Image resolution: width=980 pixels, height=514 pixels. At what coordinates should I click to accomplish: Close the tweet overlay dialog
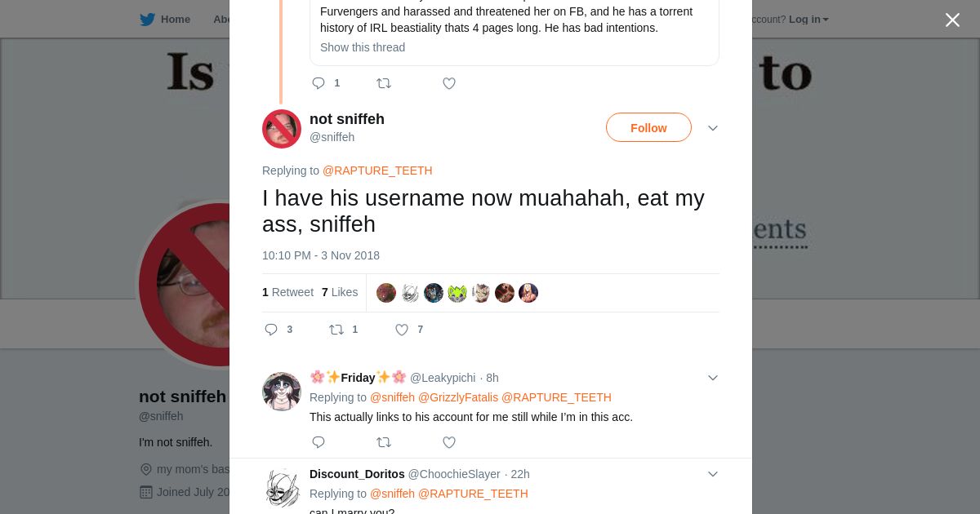(x=952, y=20)
